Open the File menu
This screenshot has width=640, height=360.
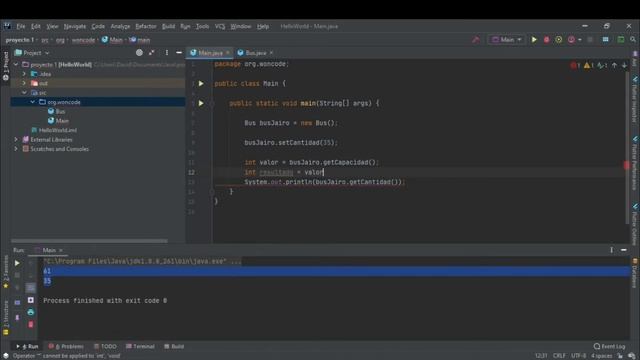(21, 27)
